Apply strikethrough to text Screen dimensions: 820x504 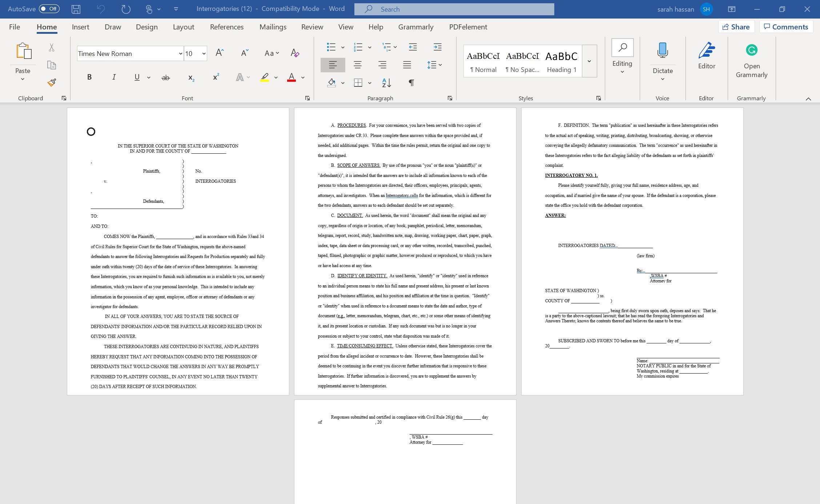click(166, 77)
